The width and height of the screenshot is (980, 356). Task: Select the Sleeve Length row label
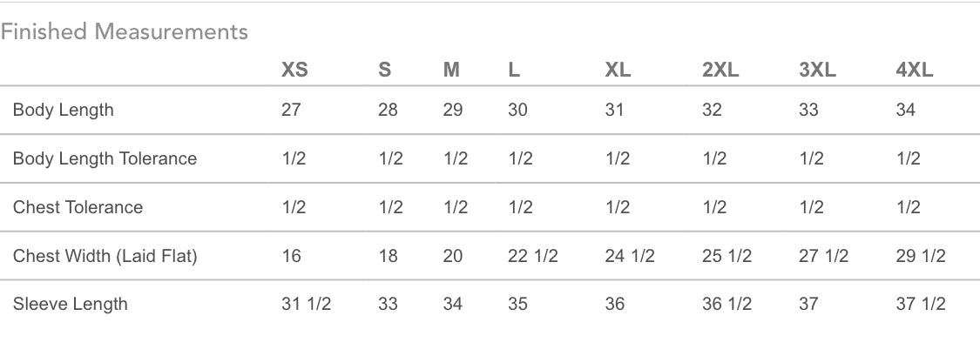tap(70, 304)
